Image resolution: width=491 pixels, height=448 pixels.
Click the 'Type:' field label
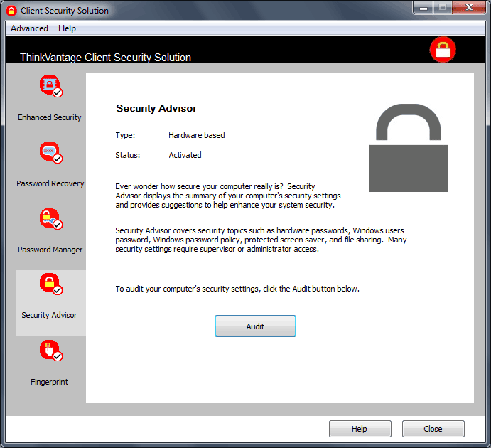(125, 135)
